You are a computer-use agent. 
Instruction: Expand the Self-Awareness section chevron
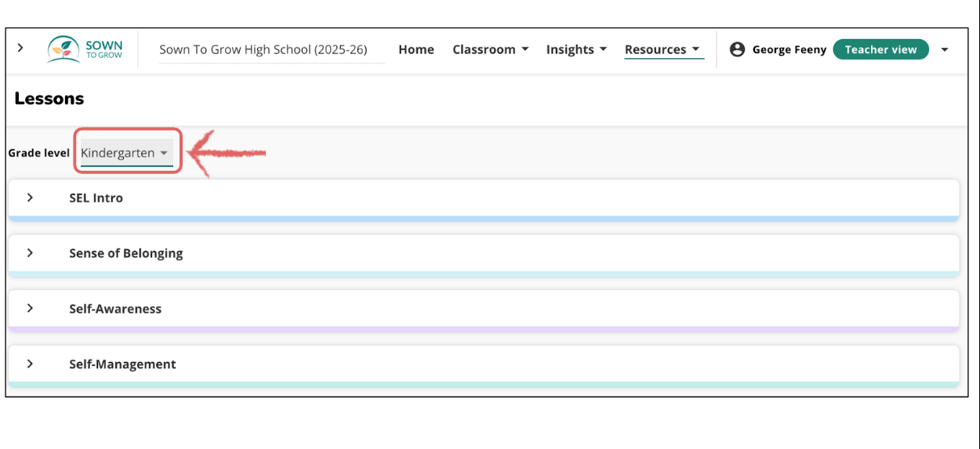pos(30,309)
